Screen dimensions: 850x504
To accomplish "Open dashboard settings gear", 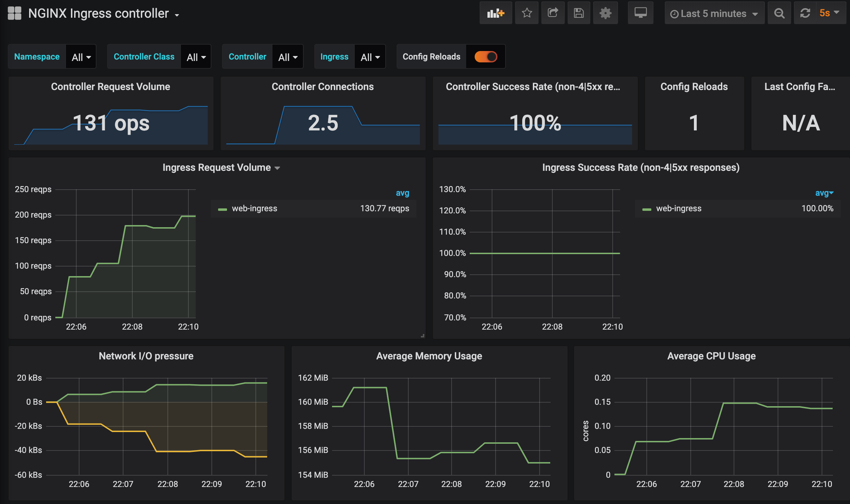I will point(605,13).
